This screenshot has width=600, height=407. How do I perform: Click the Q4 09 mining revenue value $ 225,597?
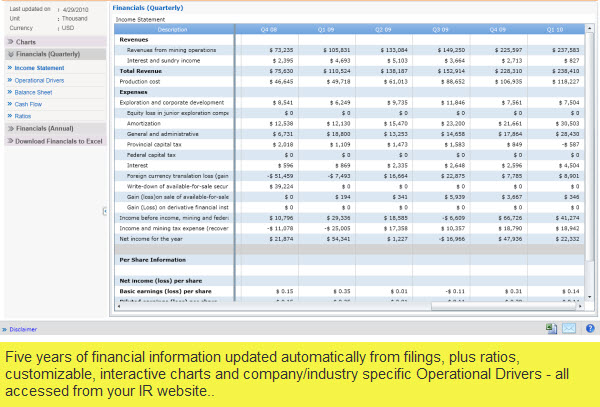[x=509, y=50]
